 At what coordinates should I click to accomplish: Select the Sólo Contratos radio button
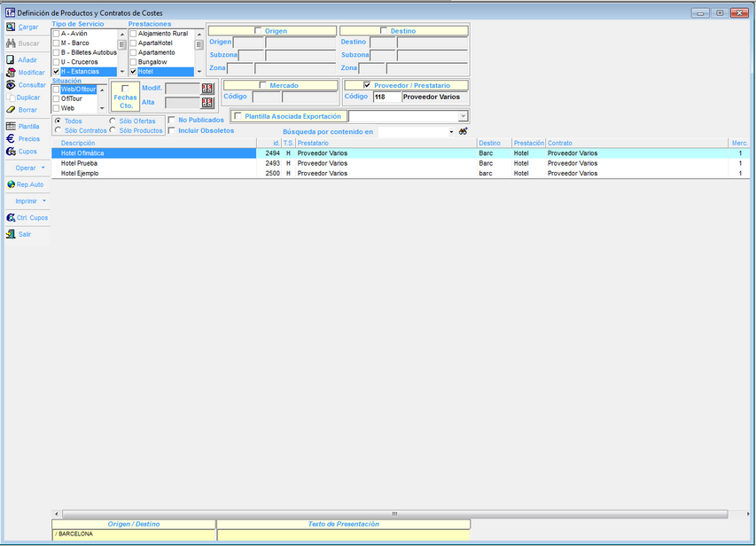pyautogui.click(x=58, y=130)
